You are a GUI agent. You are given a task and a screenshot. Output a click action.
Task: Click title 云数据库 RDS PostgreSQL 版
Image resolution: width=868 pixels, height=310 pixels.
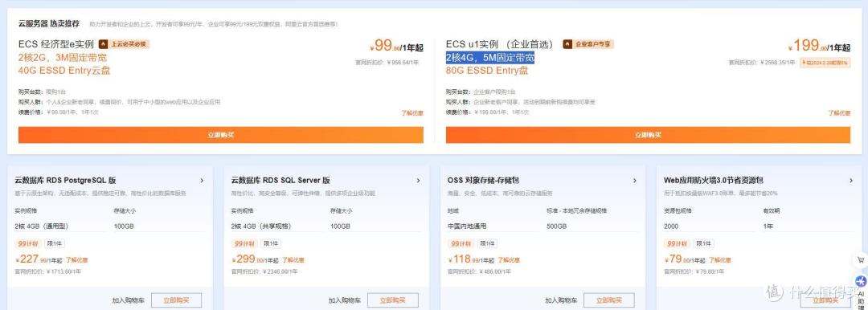(65, 181)
